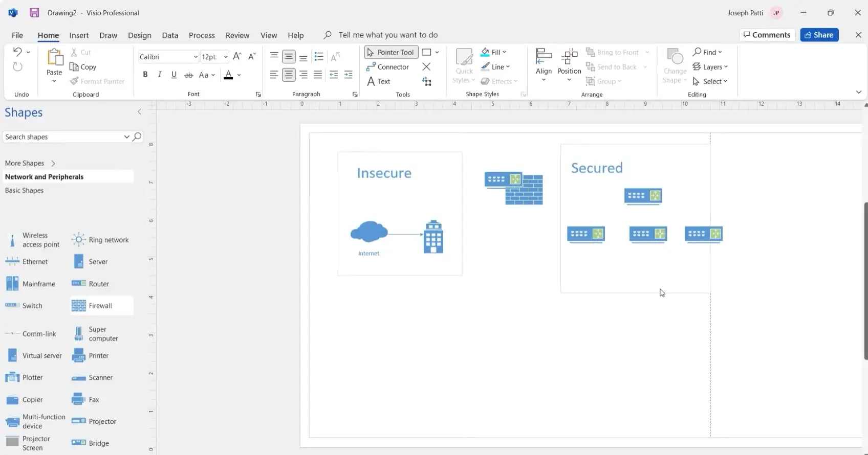
Task: Open the font name dropdown
Action: pos(196,57)
